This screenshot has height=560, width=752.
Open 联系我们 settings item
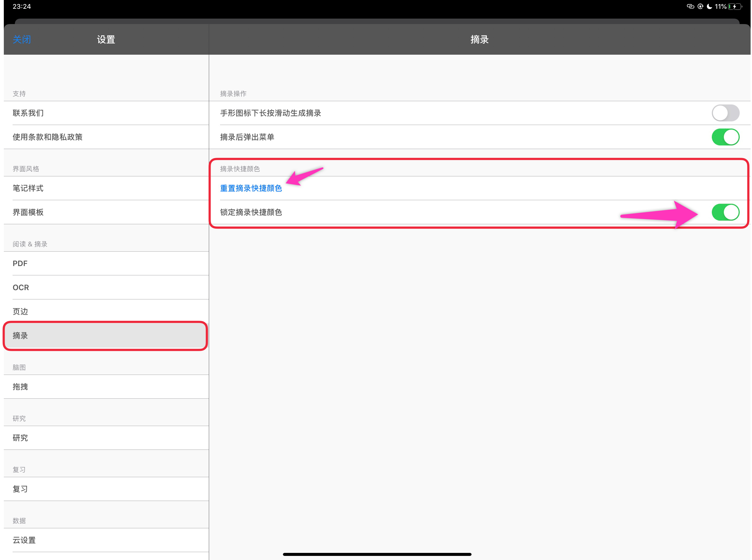(x=106, y=113)
